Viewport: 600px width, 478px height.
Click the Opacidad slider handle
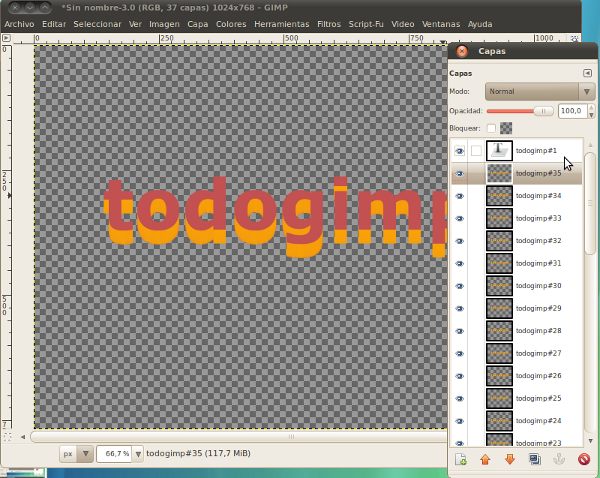(543, 111)
